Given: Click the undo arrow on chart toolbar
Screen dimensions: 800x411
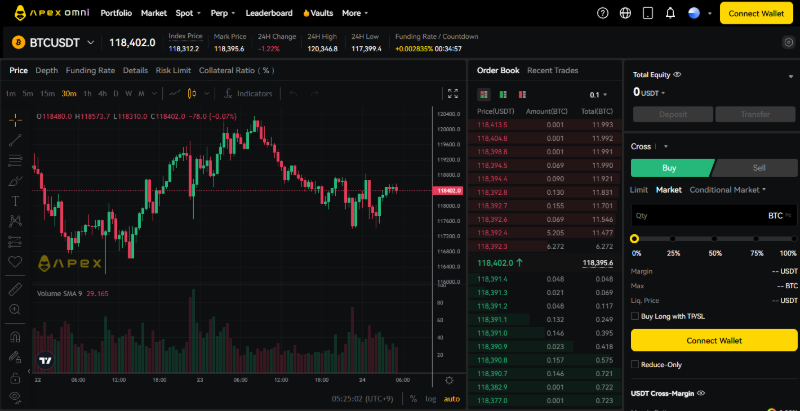Looking at the screenshot, I should [293, 94].
